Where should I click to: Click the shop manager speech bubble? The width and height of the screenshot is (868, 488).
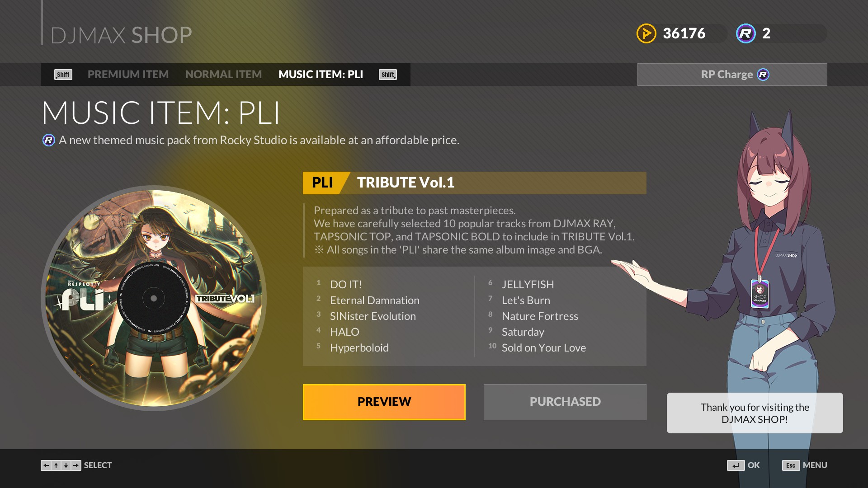(755, 413)
